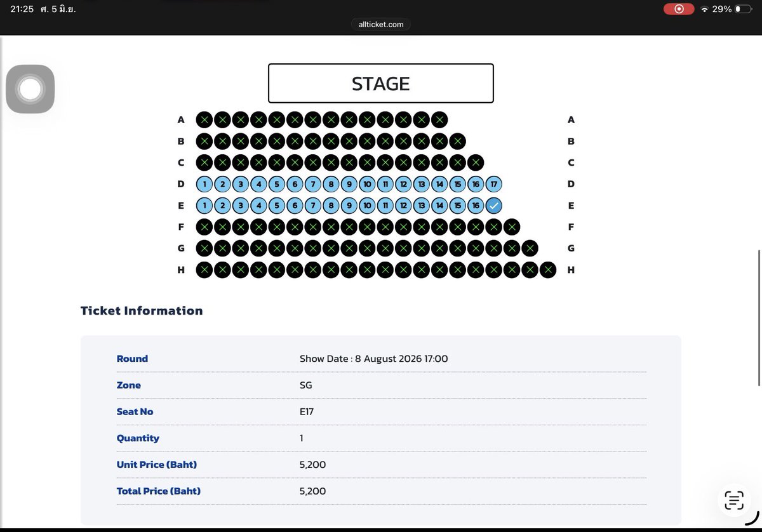Click the Round label
The height and width of the screenshot is (532, 762).
[132, 359]
